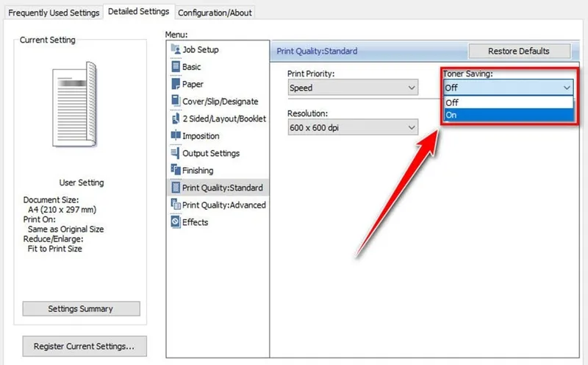Click the Job Setup menu icon
The width and height of the screenshot is (588, 365).
[x=175, y=49]
